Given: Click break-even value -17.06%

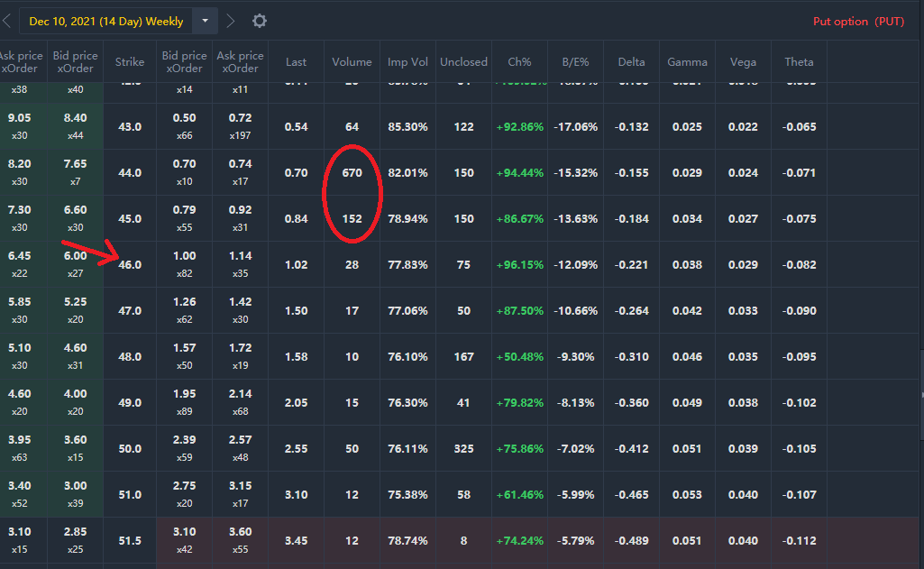Looking at the screenshot, I should coord(575,127).
